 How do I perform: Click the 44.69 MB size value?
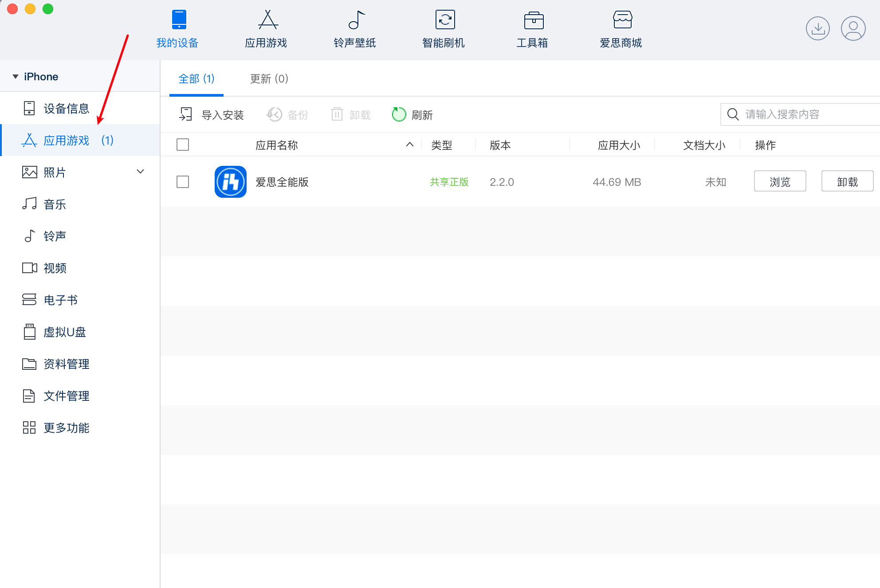tap(617, 182)
